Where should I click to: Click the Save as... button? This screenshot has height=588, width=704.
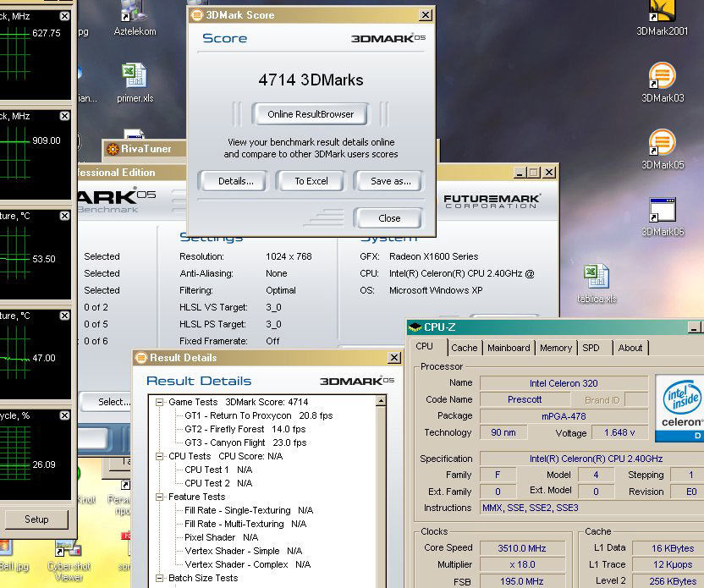[390, 181]
